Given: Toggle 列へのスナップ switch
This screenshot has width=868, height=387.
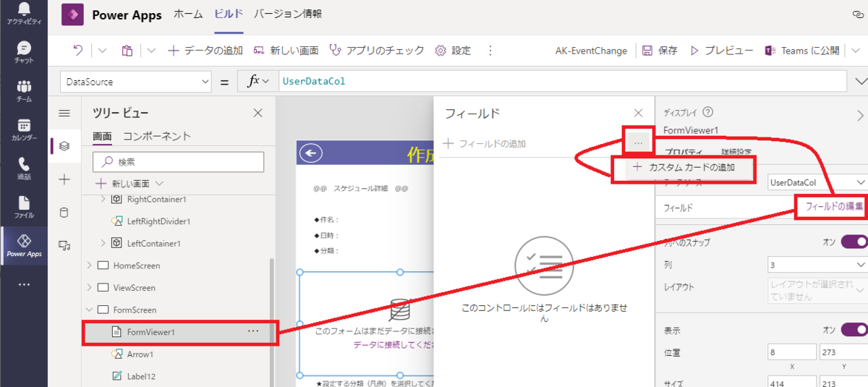Looking at the screenshot, I should point(854,242).
